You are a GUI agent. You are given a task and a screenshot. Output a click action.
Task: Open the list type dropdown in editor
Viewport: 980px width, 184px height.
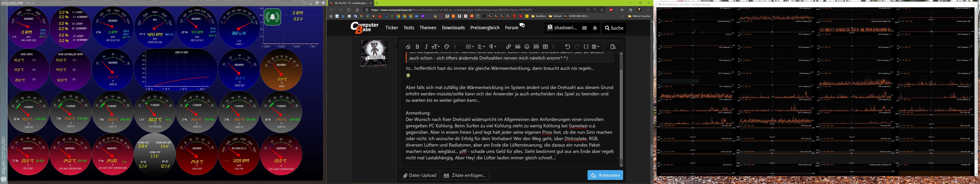coord(470,47)
